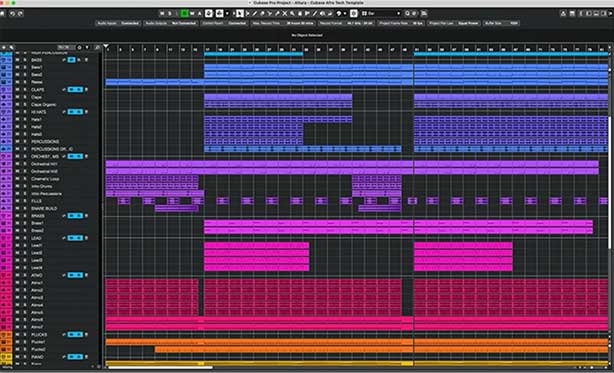
Task: Select the Mute (X) tool
Action: [285, 13]
